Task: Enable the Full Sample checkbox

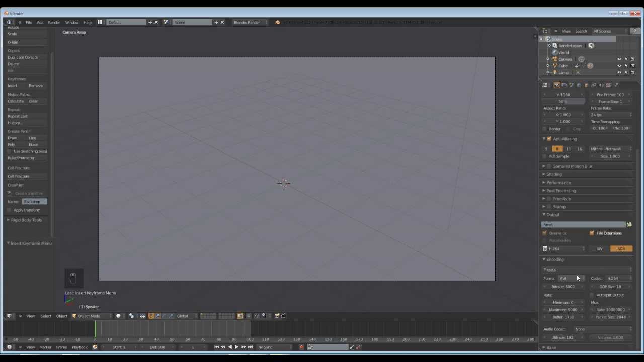Action: tap(545, 156)
